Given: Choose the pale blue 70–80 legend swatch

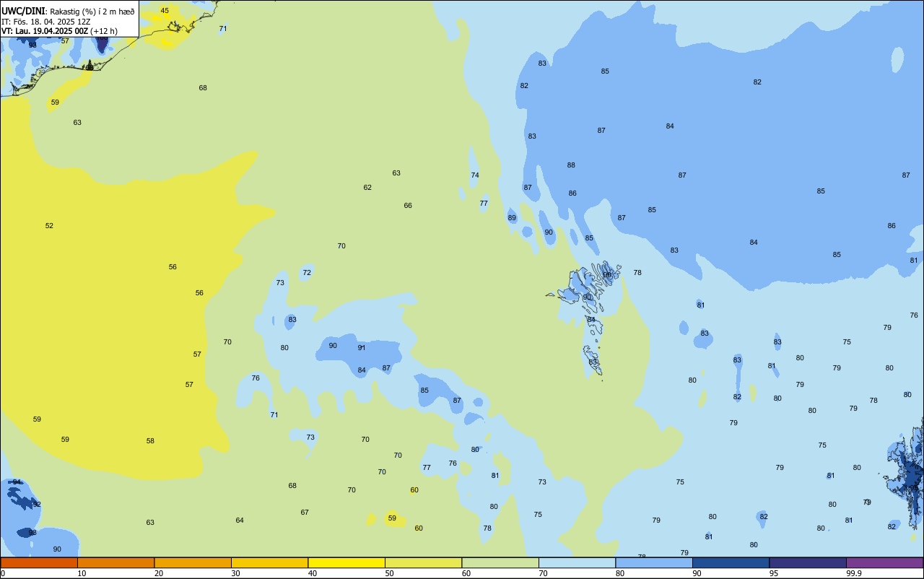Looking at the screenshot, I should [577, 563].
